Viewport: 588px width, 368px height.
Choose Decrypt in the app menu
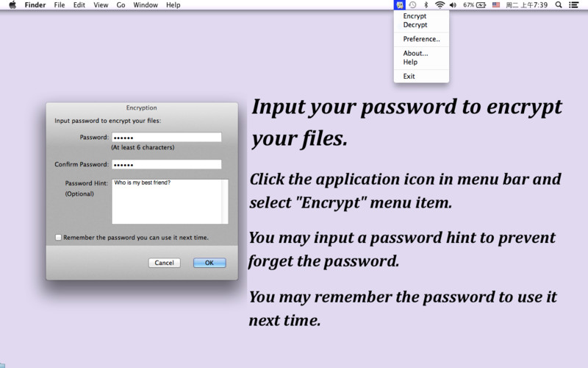pos(415,25)
